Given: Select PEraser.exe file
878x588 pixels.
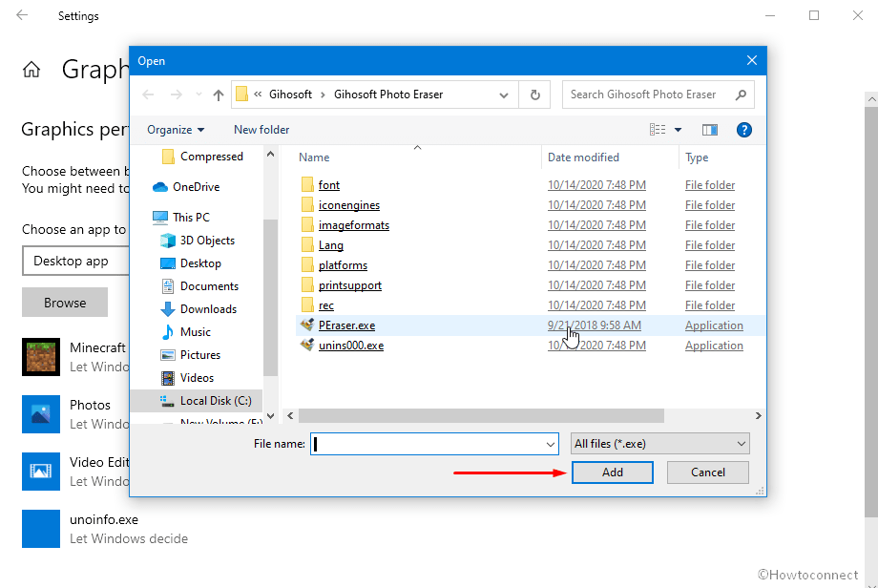Looking at the screenshot, I should pos(346,325).
